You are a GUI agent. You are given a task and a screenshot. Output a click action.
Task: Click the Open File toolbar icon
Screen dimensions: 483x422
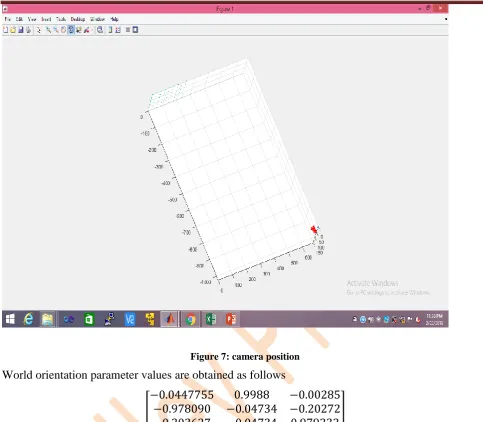(13, 30)
